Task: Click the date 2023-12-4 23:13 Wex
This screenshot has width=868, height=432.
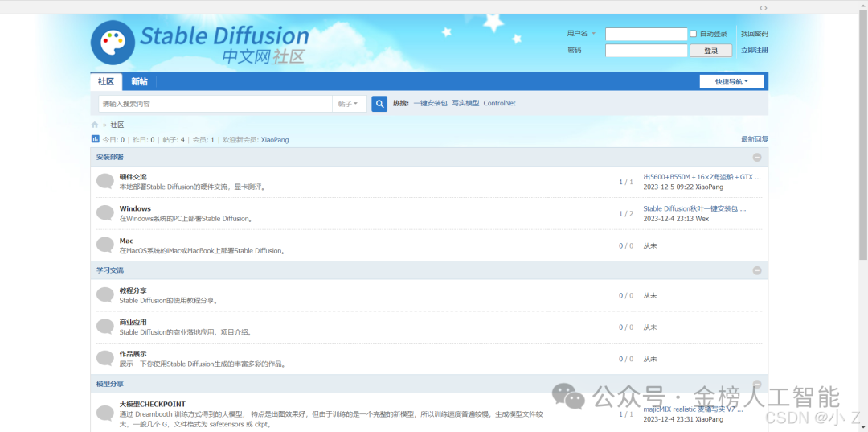Action: (676, 219)
